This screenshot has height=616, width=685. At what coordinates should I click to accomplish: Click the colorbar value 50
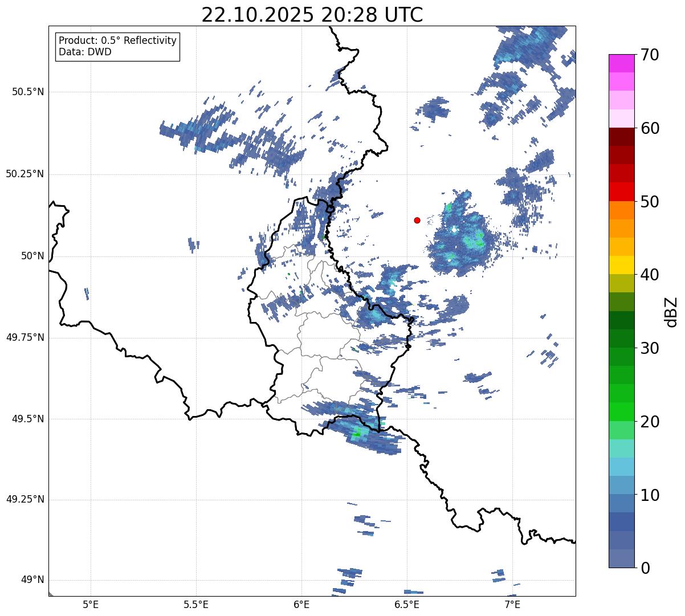(x=650, y=202)
